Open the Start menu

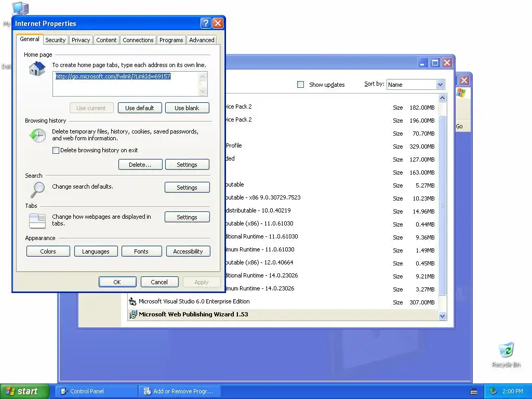tap(24, 391)
